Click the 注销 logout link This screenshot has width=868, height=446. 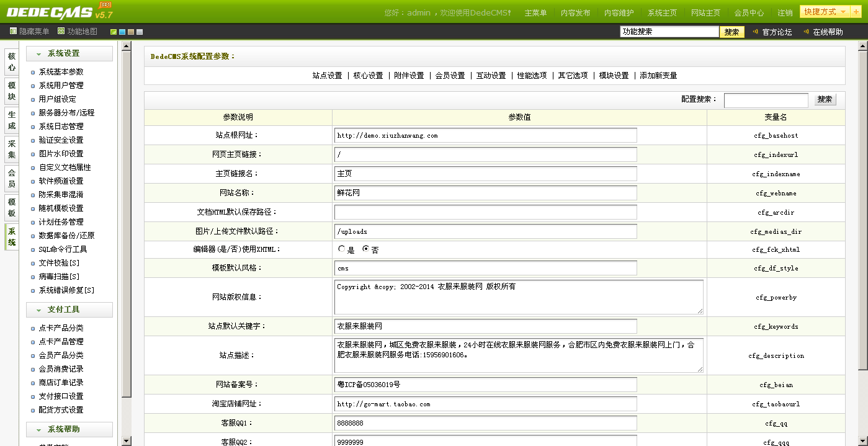[785, 12]
